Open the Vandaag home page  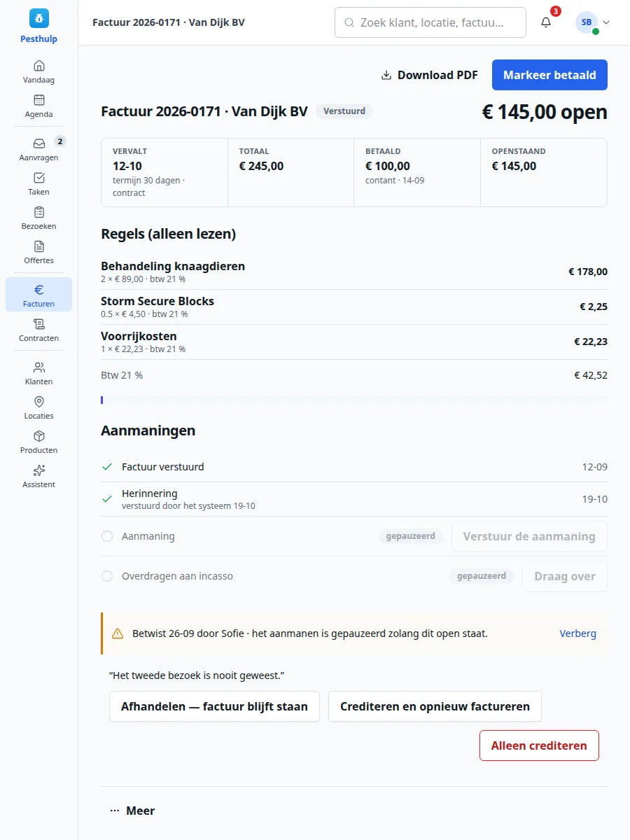39,71
